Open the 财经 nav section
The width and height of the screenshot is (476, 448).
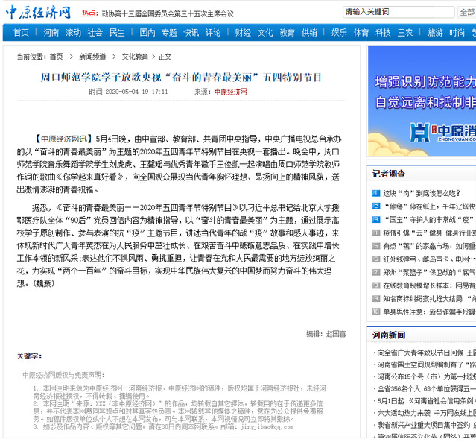tap(243, 33)
